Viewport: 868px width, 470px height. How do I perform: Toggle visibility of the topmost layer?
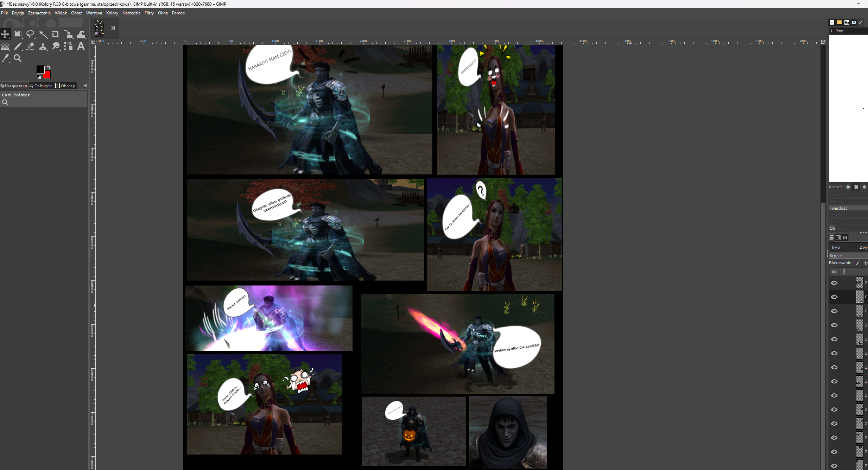click(x=834, y=283)
